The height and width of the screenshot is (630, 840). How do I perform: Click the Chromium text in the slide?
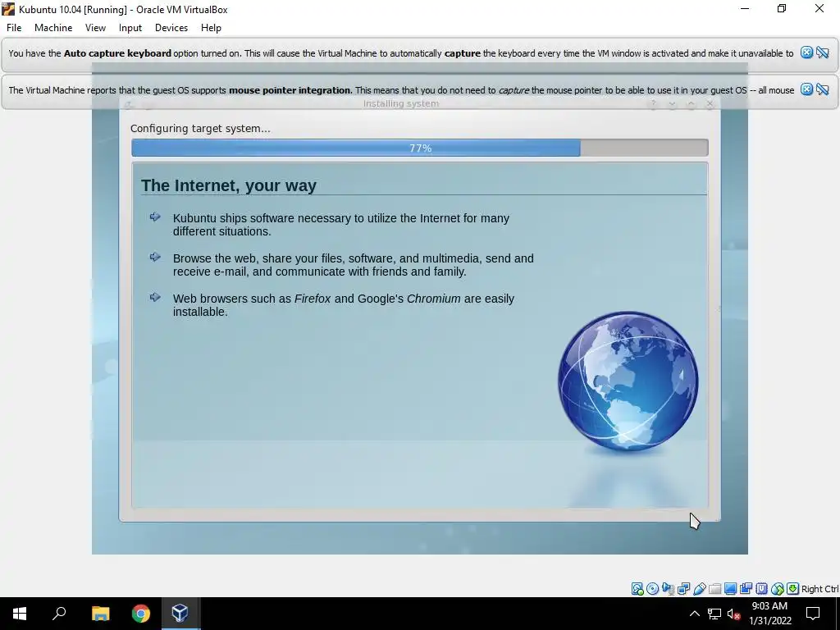433,299
